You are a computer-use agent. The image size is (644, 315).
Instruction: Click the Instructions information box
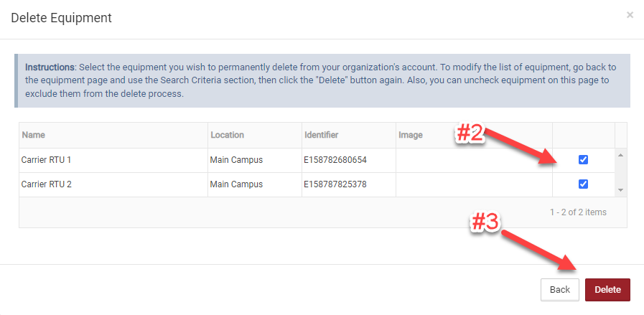click(x=322, y=80)
